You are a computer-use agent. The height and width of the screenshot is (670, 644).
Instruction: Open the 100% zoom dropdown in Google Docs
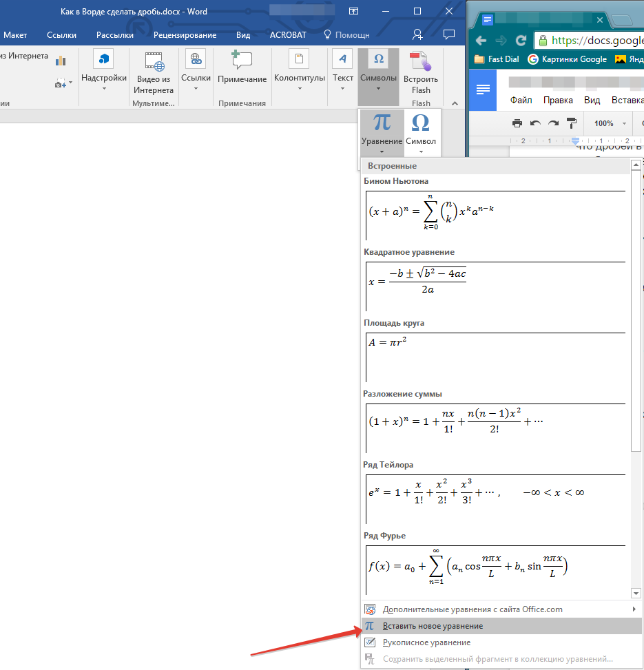[610, 123]
